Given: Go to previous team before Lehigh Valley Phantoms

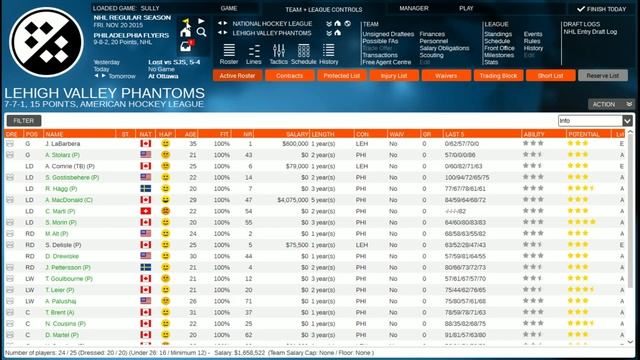Looking at the screenshot, I should 220,33.
